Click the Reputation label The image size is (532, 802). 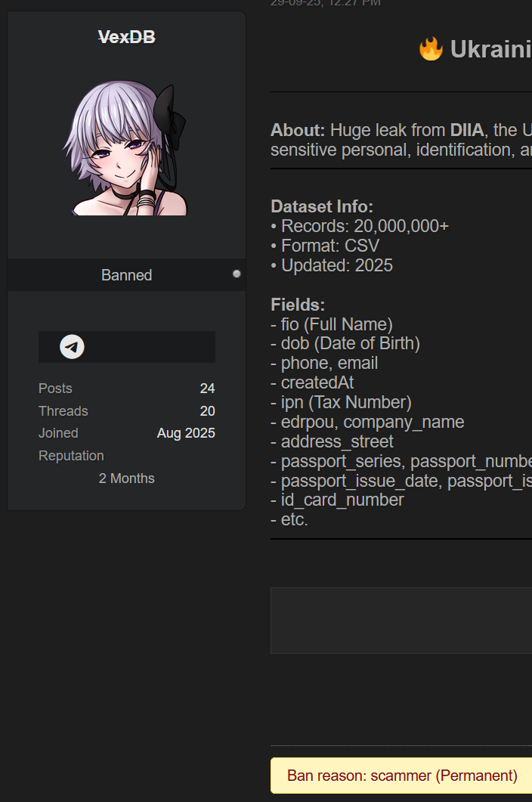tap(71, 456)
